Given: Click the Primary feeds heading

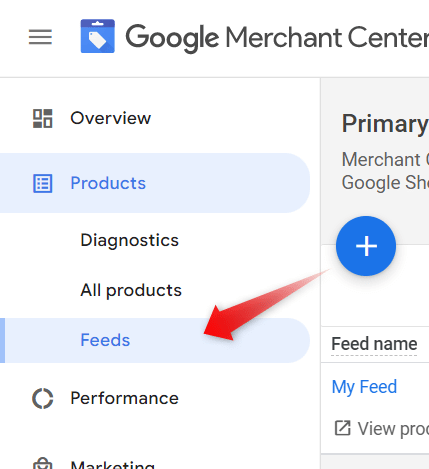Looking at the screenshot, I should point(385,124).
